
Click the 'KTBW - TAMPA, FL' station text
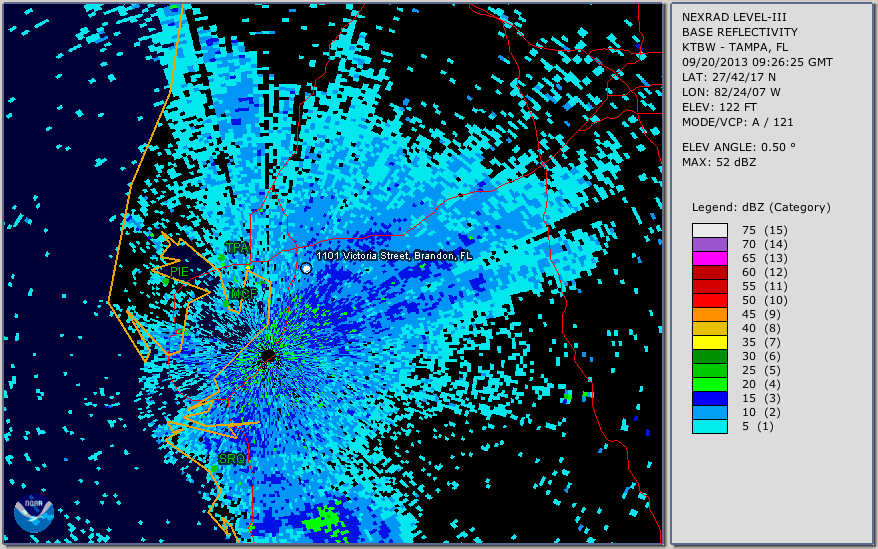735,47
